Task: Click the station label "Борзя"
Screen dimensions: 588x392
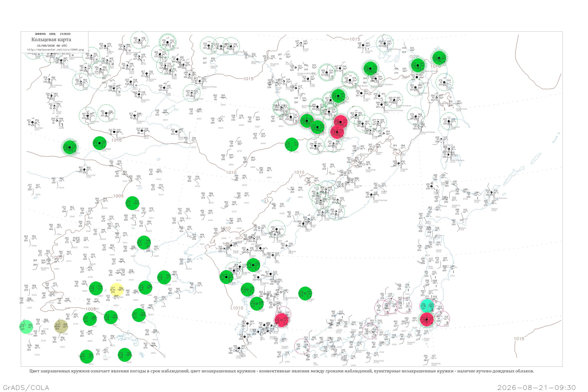Action: click(169, 93)
